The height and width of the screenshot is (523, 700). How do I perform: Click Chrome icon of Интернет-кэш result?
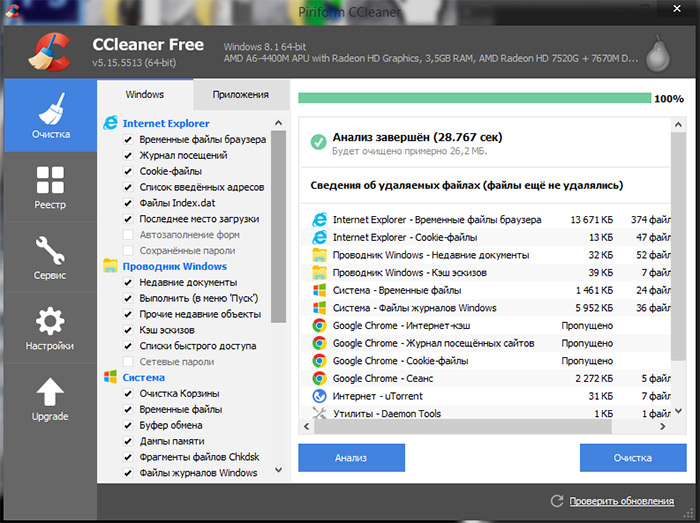coord(319,325)
